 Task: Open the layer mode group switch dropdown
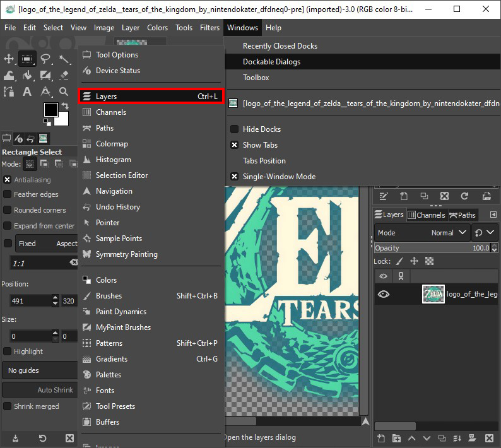[x=485, y=233]
